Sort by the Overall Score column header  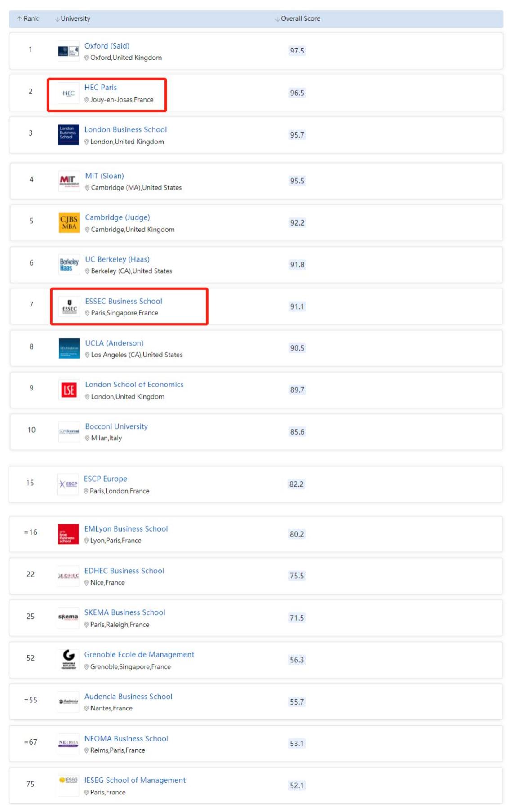point(298,18)
